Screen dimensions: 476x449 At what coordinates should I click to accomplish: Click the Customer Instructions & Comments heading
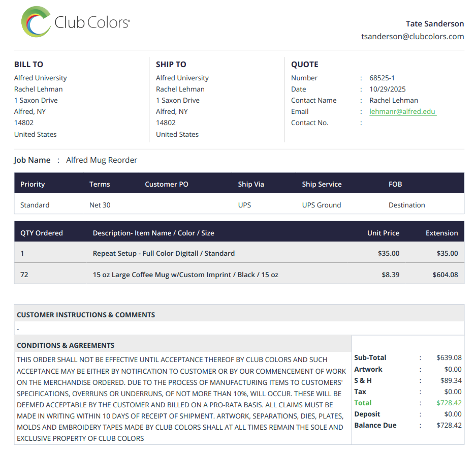tap(86, 315)
